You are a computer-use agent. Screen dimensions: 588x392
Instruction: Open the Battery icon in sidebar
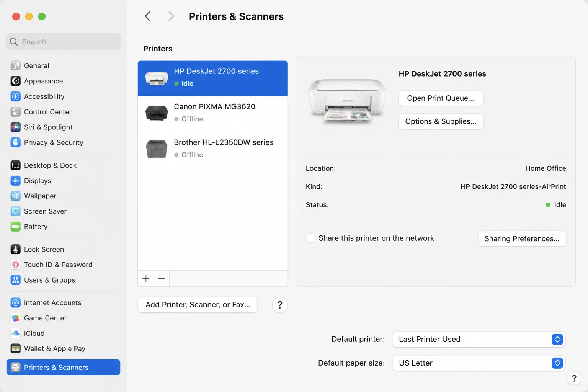coord(15,227)
